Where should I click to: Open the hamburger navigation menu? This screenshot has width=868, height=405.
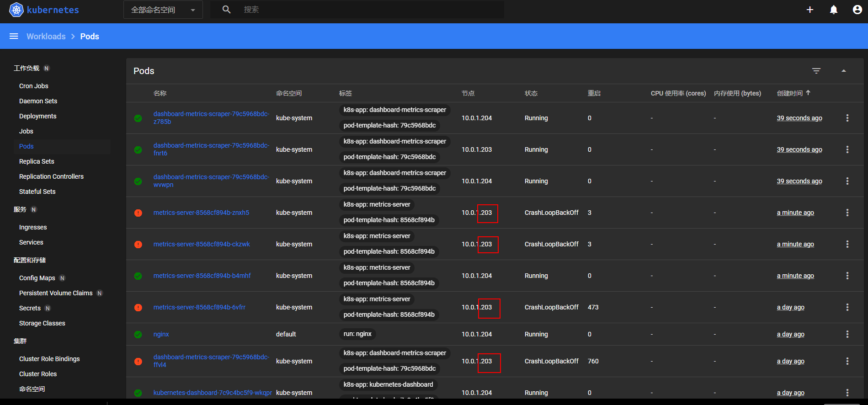pos(14,36)
